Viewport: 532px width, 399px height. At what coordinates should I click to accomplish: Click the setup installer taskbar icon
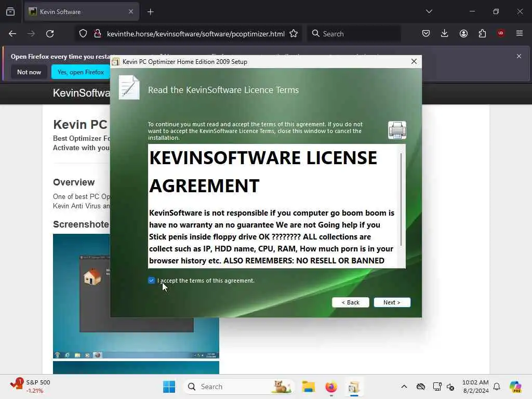pos(354,387)
